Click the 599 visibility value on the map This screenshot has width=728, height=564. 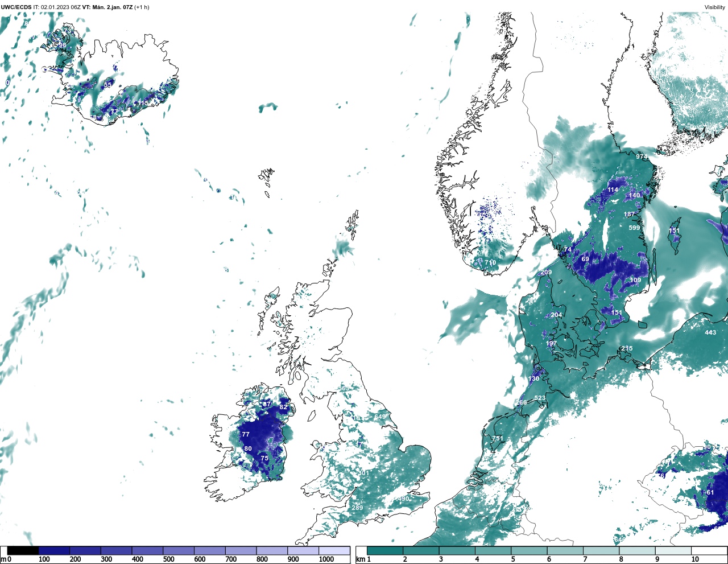(634, 228)
